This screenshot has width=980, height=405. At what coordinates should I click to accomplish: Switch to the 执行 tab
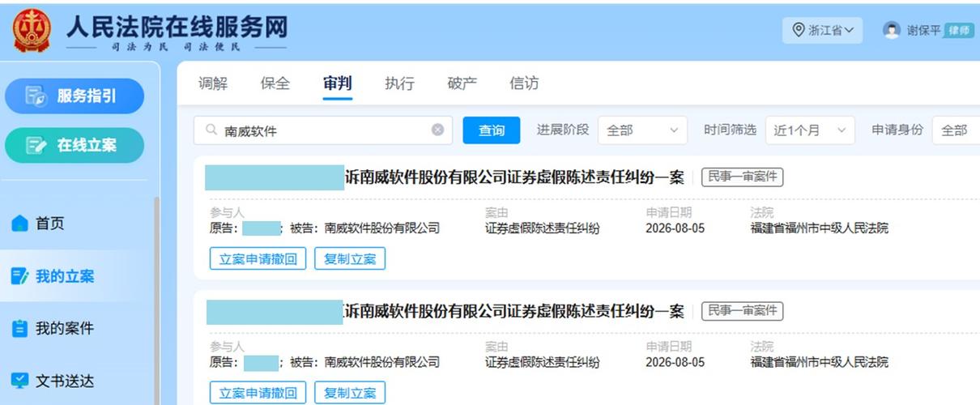pos(399,83)
